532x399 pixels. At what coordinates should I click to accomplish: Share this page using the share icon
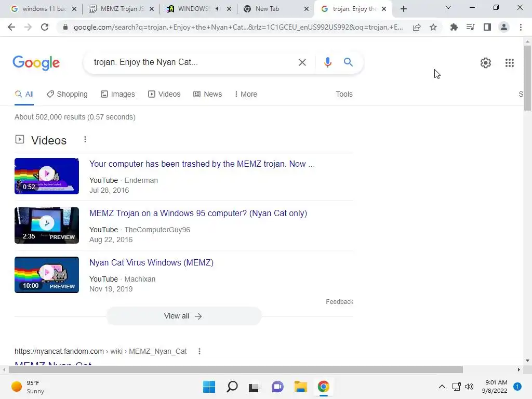pyautogui.click(x=417, y=27)
